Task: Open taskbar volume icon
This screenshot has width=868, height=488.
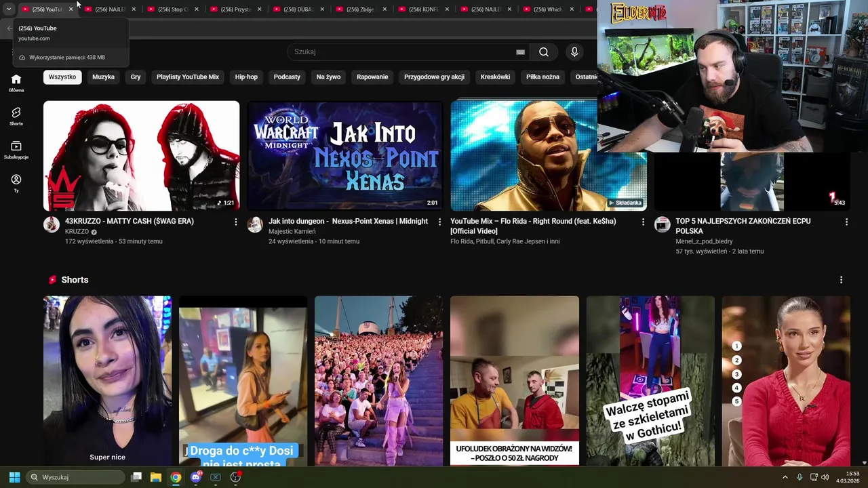Action: [x=825, y=477]
